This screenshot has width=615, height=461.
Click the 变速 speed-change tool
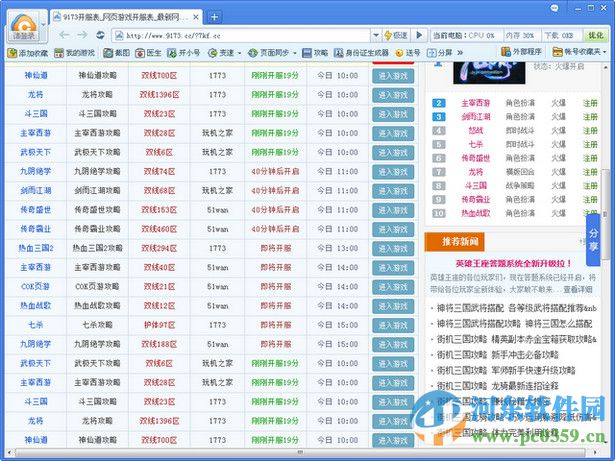coord(221,53)
